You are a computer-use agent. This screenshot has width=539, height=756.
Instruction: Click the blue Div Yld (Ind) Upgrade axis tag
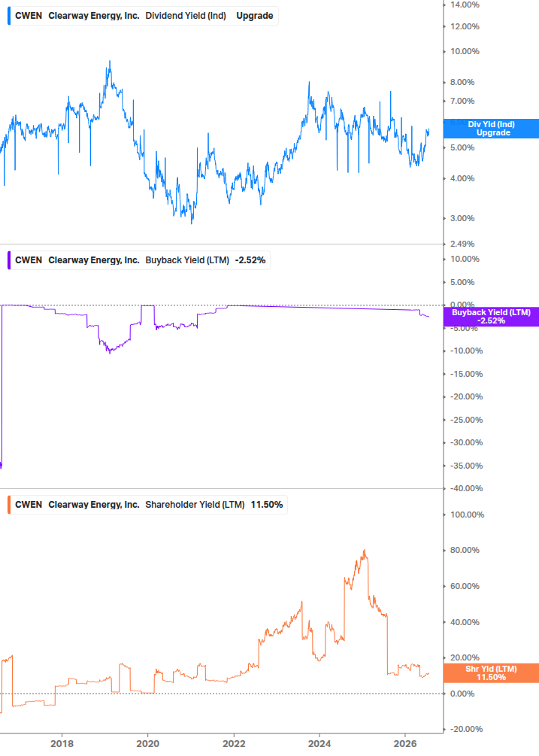(492, 129)
